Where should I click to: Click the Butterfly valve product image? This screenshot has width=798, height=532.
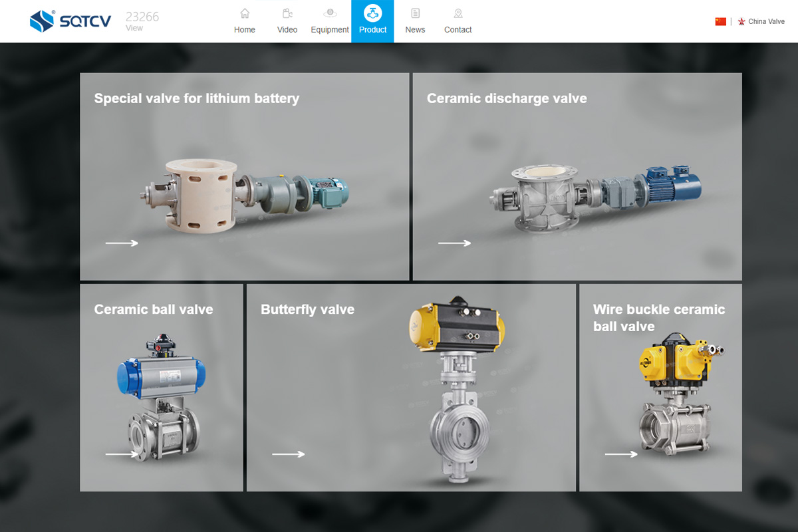coord(457,389)
